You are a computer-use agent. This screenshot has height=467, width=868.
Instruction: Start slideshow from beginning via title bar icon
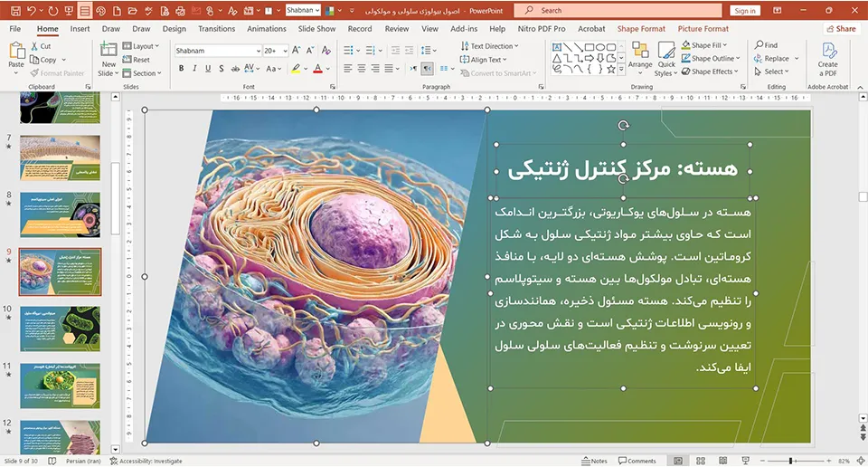pos(69,11)
